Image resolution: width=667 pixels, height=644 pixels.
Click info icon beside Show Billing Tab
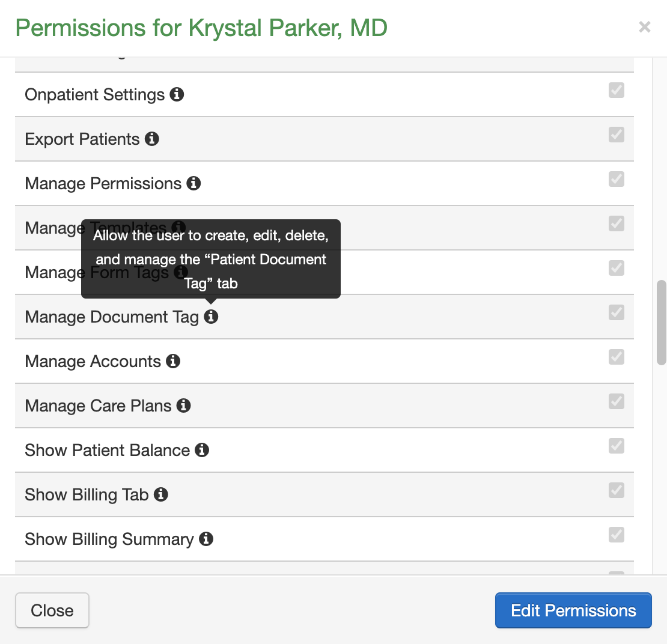coord(161,494)
